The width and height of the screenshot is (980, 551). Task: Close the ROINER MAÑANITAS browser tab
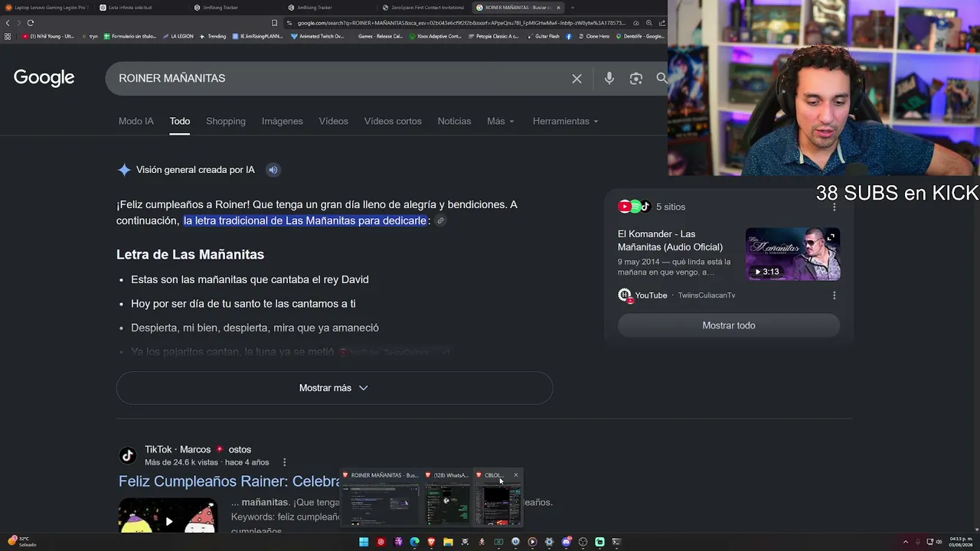point(558,8)
